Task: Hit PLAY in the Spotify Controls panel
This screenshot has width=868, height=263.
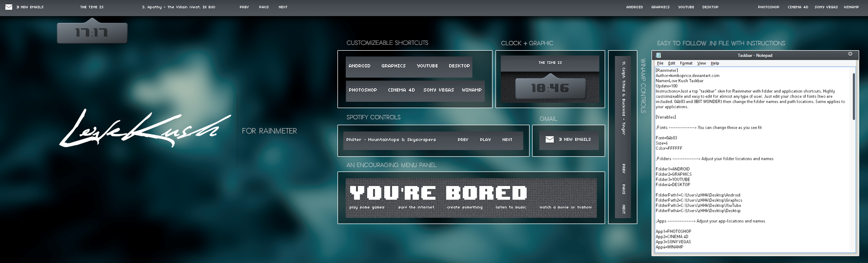Action: click(485, 140)
